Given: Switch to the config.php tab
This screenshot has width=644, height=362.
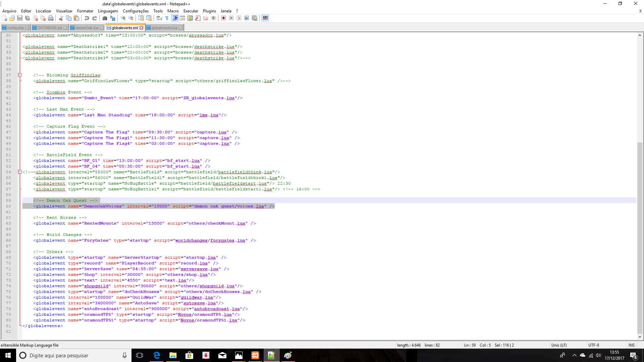Looking at the screenshot, I should click(15, 28).
